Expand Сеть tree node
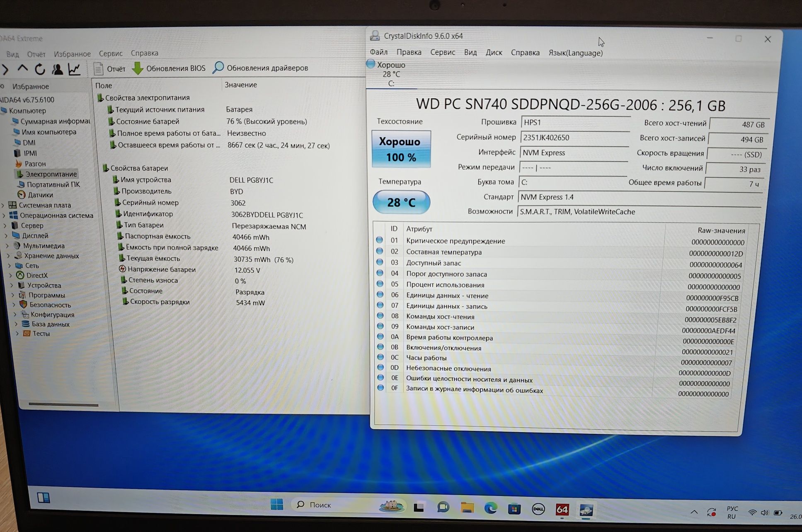 [10, 266]
